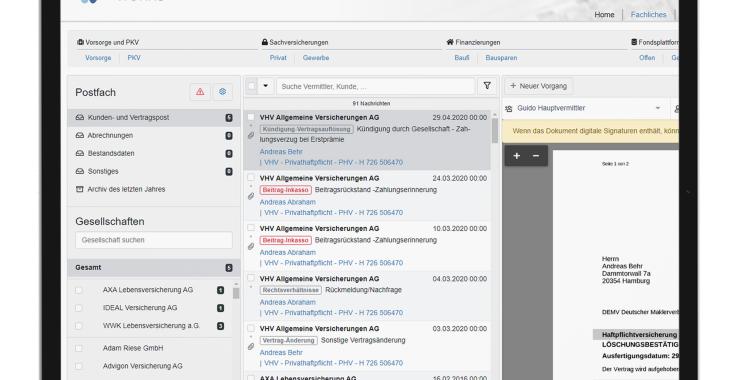
Task: Click the plus icon of Neuer Vorgang
Action: coord(513,86)
